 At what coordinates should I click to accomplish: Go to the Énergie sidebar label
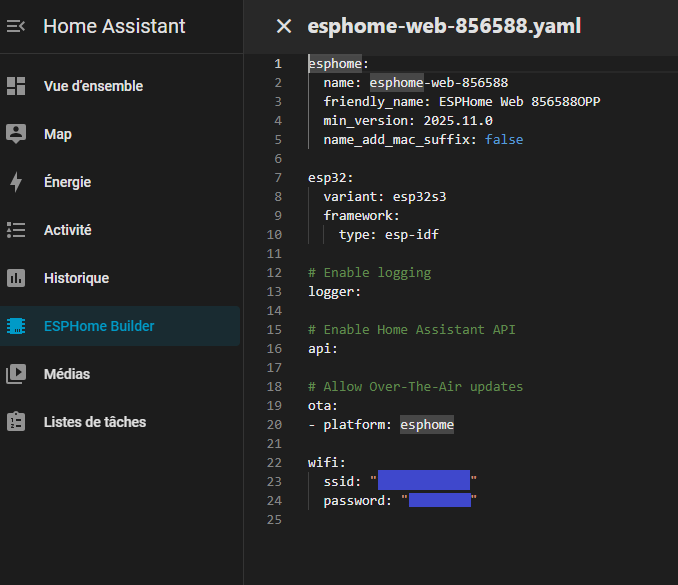(67, 182)
